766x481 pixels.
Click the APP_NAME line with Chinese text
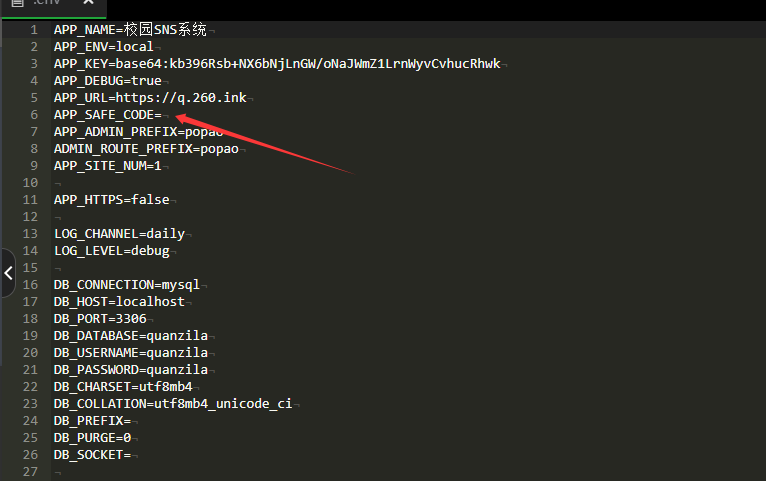130,30
